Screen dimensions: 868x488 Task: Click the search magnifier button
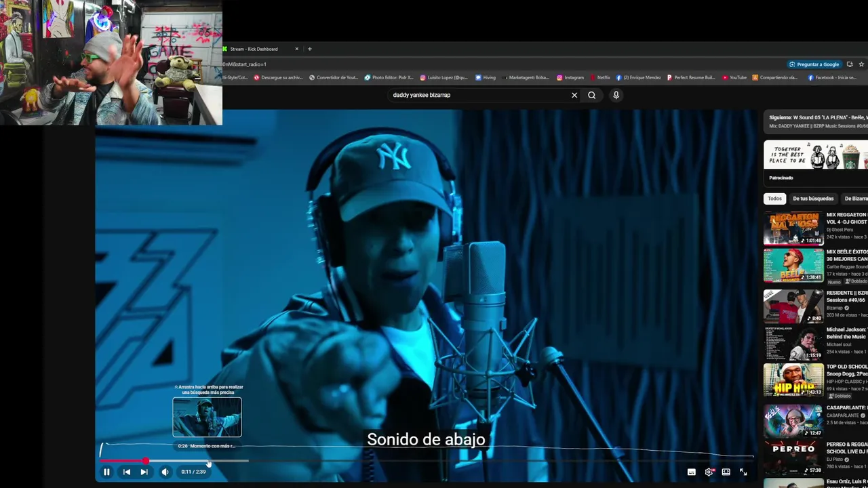[591, 95]
